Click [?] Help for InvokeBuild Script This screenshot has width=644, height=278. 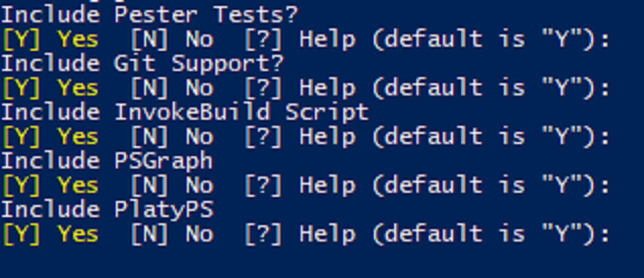tap(300, 137)
